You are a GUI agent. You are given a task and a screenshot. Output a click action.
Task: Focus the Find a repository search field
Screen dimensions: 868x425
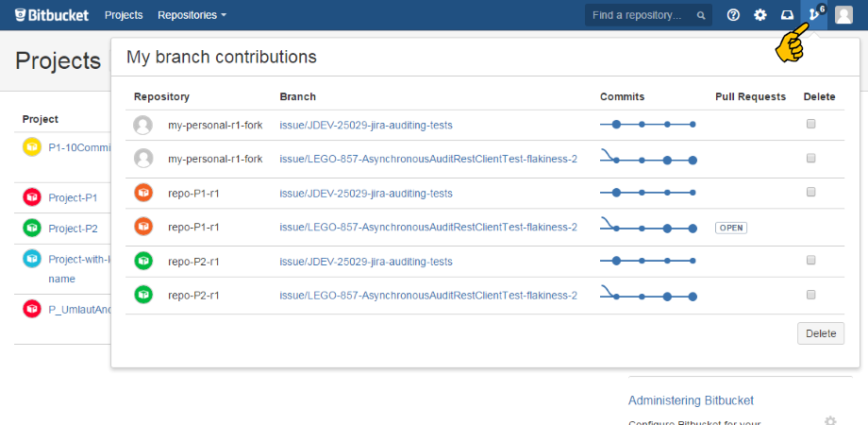coord(648,15)
